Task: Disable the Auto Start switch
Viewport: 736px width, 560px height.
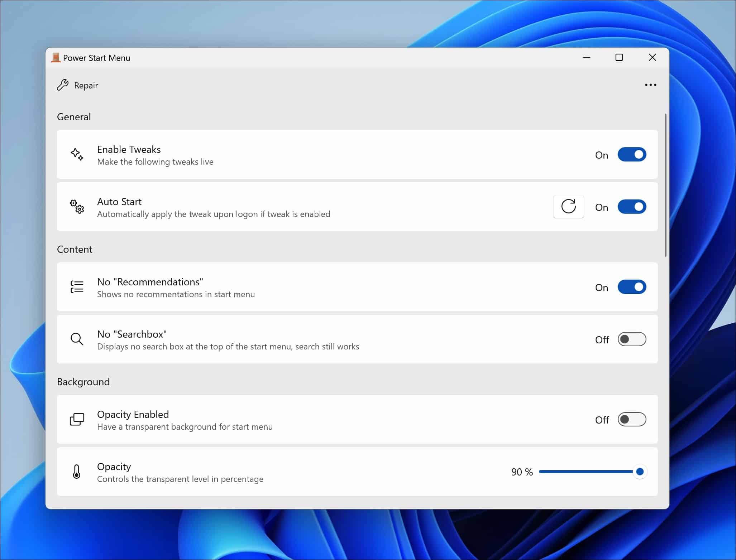Action: click(631, 207)
